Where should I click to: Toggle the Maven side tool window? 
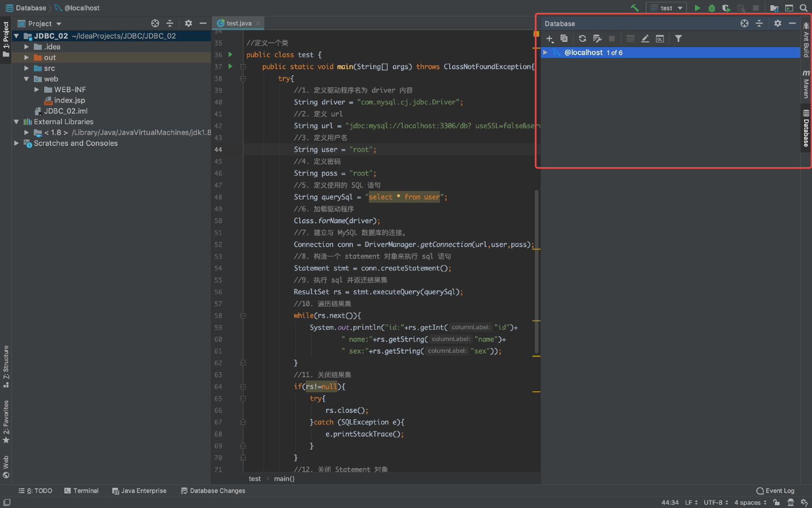tap(806, 84)
